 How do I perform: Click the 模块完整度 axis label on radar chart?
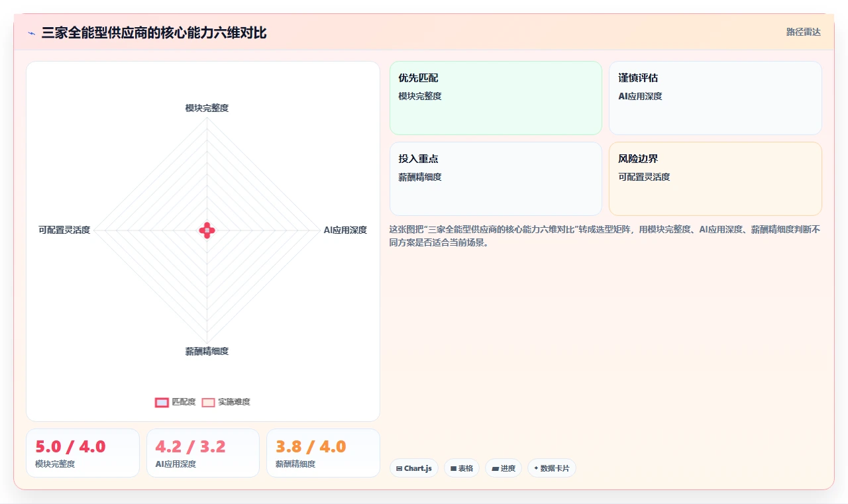click(x=207, y=108)
